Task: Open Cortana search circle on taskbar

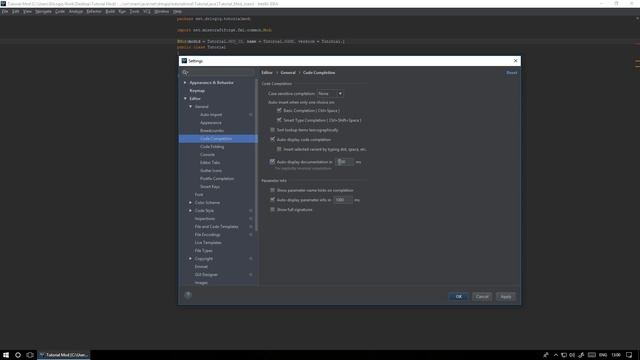Action: [x=18, y=355]
